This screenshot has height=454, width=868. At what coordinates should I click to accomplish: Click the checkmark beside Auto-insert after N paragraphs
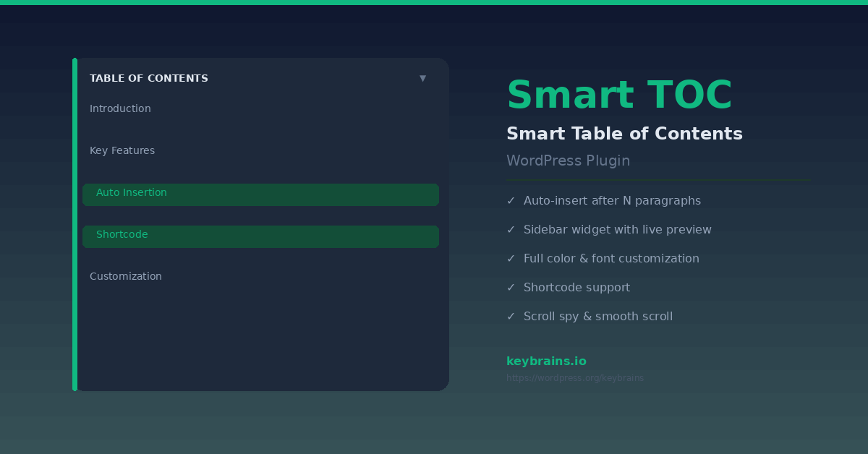pos(511,201)
